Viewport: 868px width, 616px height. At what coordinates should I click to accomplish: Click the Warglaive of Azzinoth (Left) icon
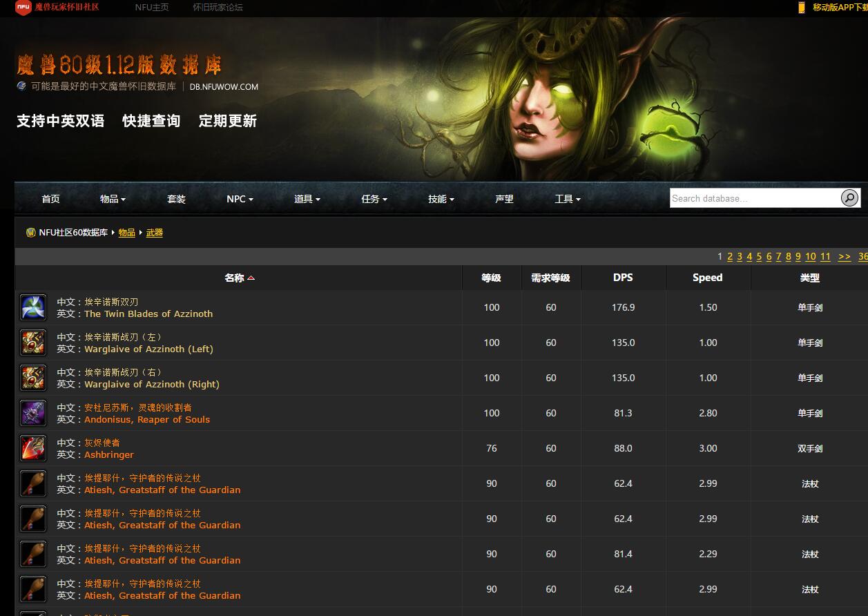tap(33, 343)
